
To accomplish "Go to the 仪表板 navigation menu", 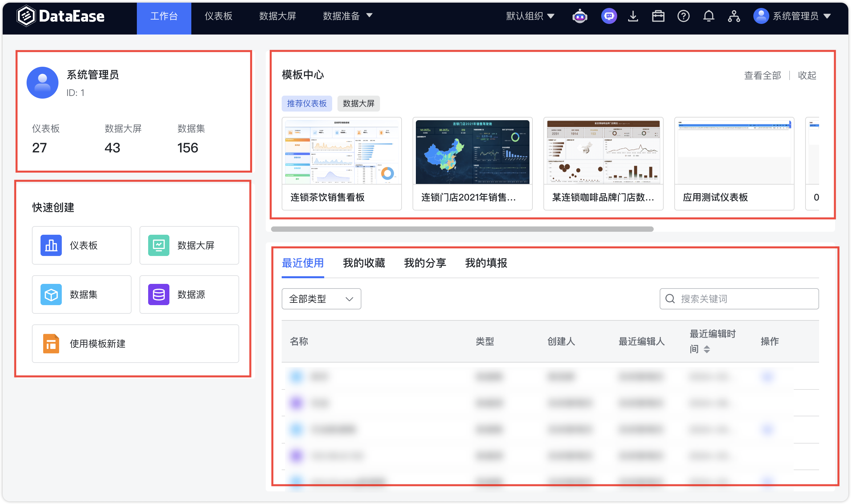I will [x=218, y=17].
